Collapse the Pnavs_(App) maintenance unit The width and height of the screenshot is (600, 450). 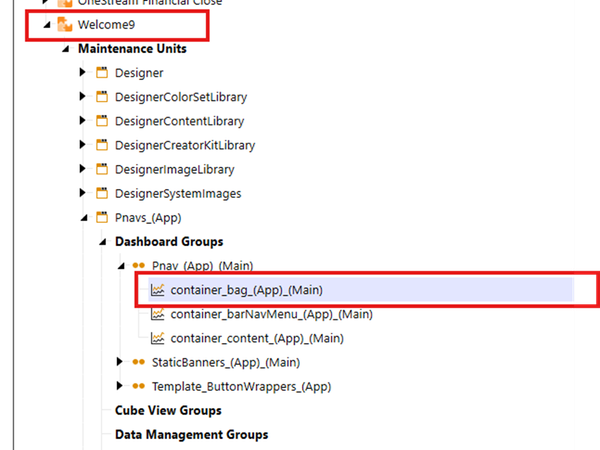[82, 217]
